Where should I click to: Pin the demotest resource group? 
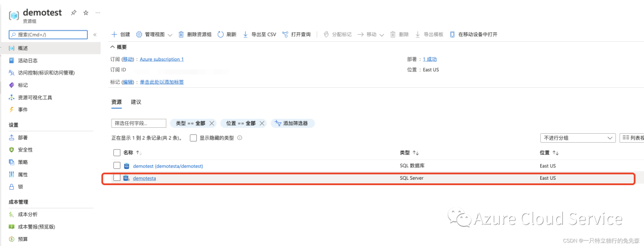73,13
